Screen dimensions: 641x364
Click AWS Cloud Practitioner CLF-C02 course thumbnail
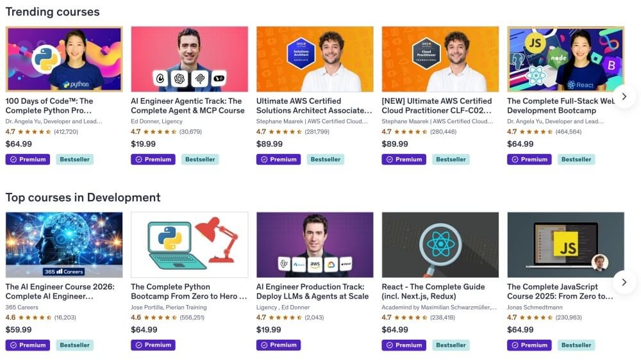(x=440, y=59)
